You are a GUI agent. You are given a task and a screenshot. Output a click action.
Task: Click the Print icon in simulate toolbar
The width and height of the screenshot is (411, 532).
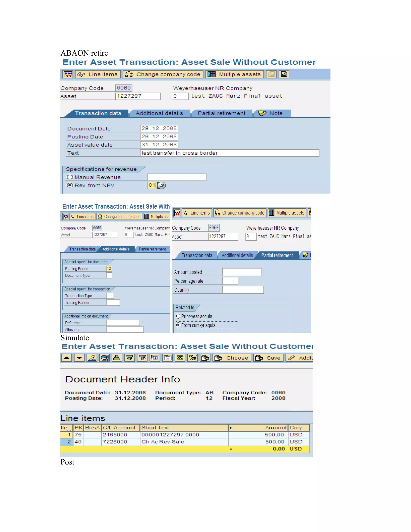click(117, 358)
